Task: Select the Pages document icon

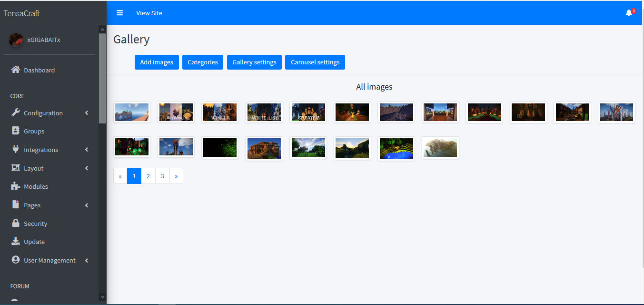Action: pyautogui.click(x=16, y=204)
